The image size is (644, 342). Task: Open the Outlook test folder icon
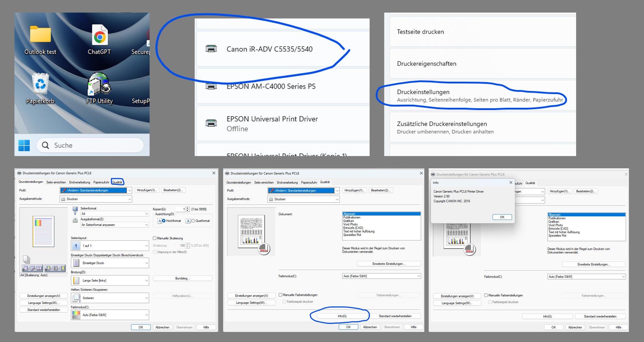point(40,34)
